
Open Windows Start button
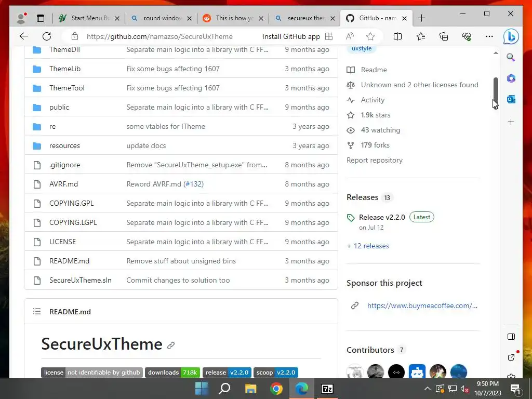click(202, 389)
